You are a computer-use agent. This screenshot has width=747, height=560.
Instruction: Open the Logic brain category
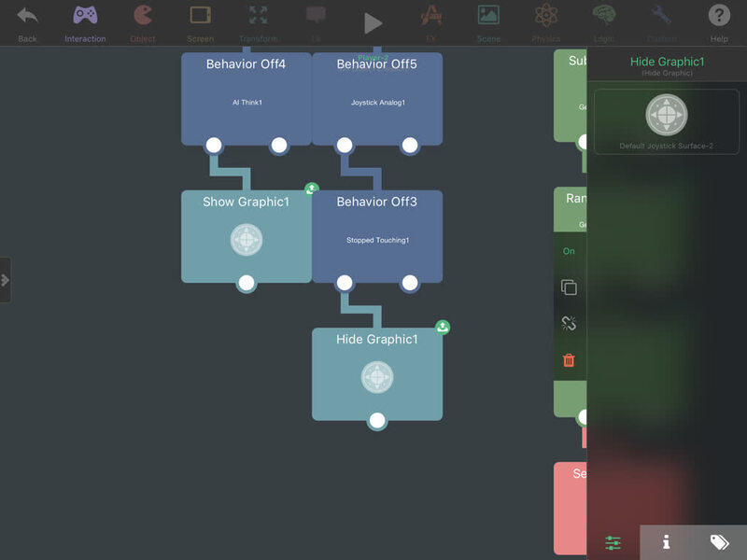603,22
